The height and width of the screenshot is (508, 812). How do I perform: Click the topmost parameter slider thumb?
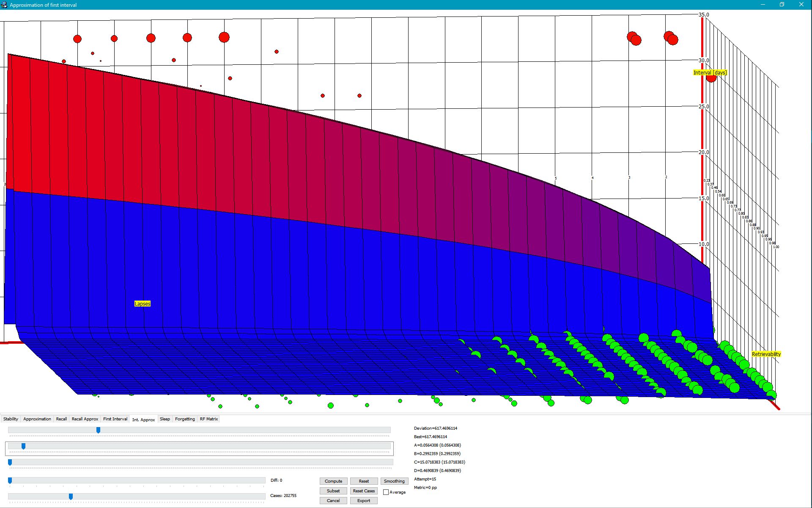[x=98, y=430]
